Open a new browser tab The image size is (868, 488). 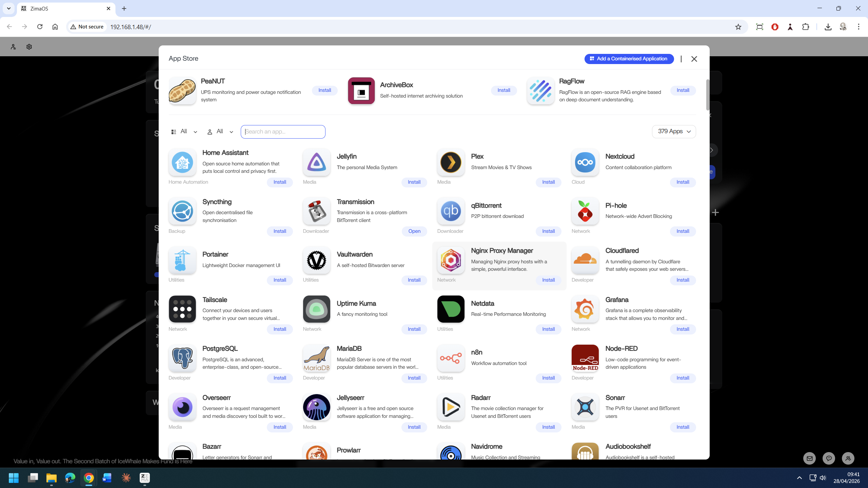(x=124, y=8)
